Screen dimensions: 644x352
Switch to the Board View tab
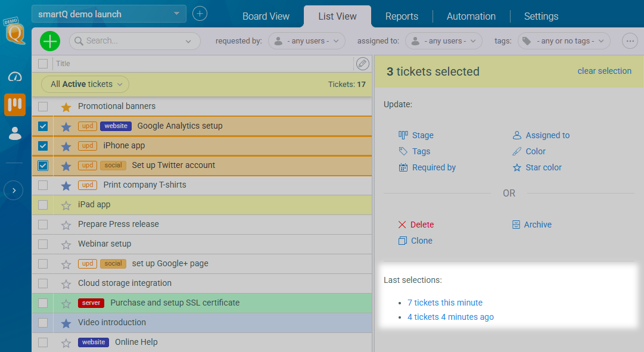[x=266, y=17]
